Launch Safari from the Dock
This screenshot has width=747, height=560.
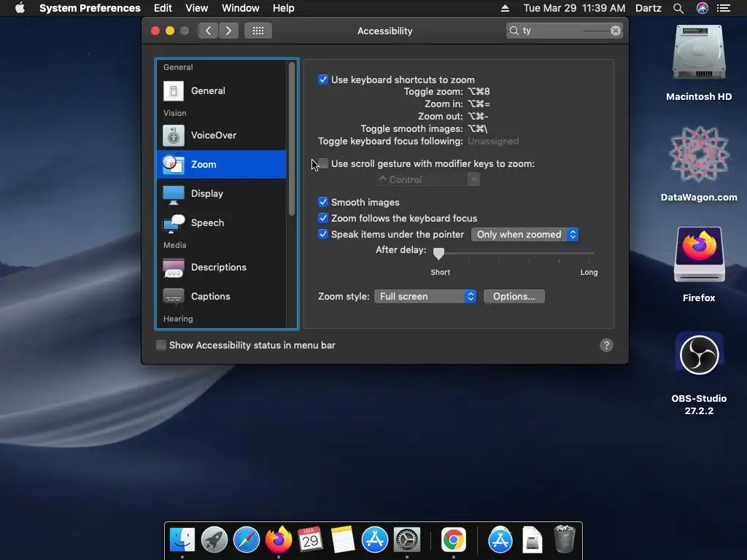[x=247, y=540]
